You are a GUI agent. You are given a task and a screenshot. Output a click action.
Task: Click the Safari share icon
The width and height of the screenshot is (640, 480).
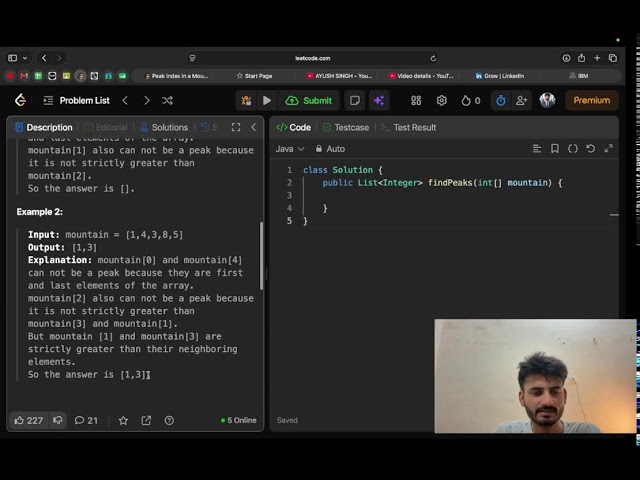582,58
